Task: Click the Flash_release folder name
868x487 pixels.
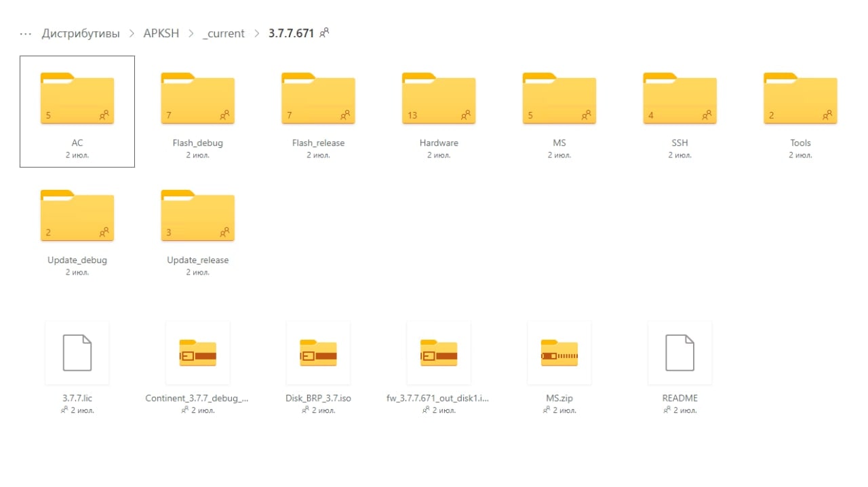Action: (x=318, y=143)
